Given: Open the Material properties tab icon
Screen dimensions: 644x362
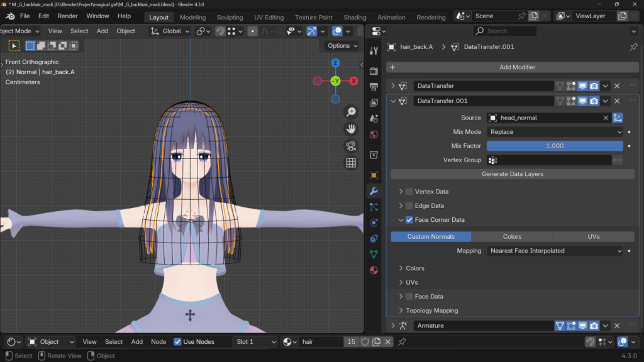Looking at the screenshot, I should (x=374, y=270).
